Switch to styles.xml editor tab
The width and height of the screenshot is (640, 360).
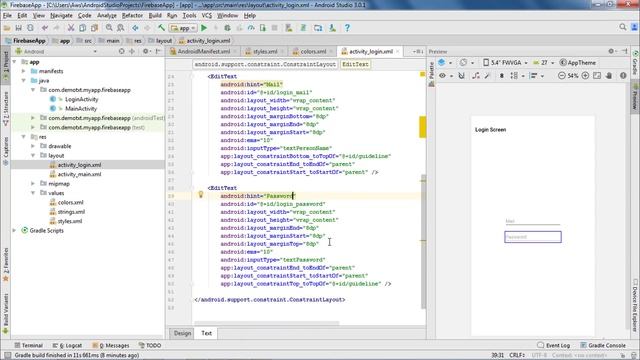265,51
